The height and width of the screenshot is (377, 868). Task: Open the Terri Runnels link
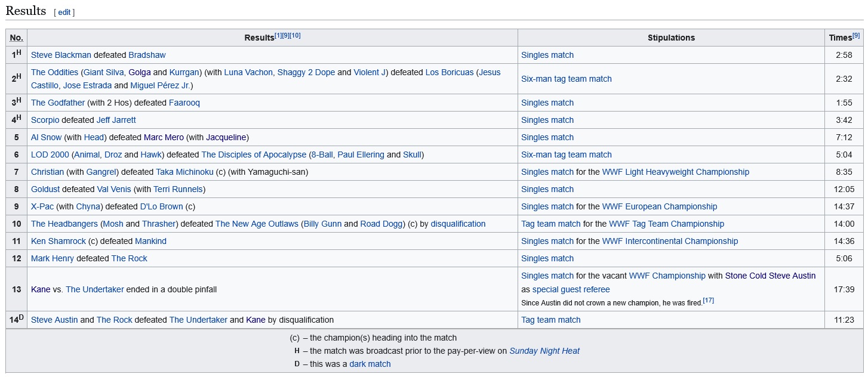178,189
